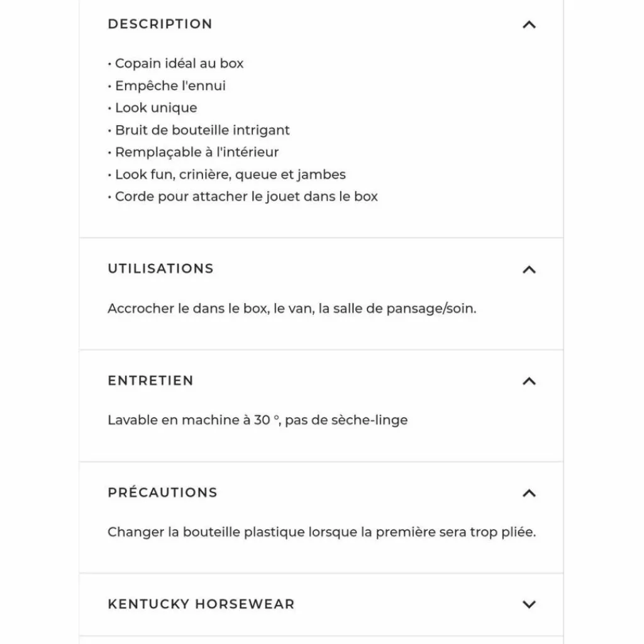Click the 'Accrocher le dans le box' sentence
This screenshot has height=644, width=644.
click(x=292, y=308)
